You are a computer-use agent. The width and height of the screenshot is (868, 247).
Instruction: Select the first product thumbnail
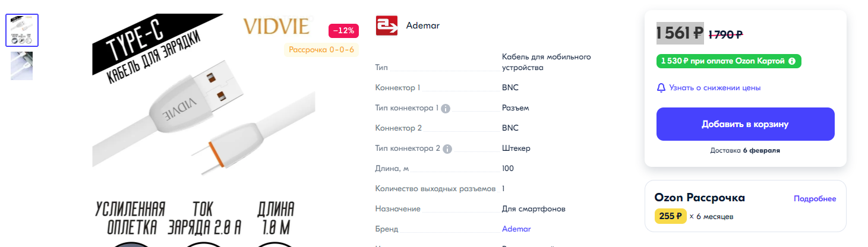coord(22,30)
